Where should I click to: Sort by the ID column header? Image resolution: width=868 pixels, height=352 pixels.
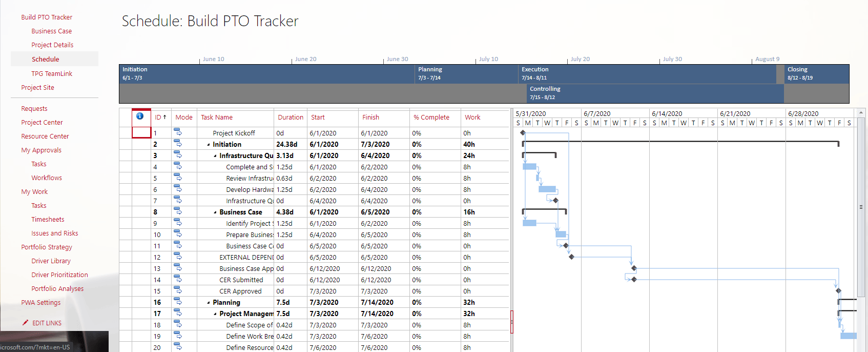pyautogui.click(x=160, y=118)
